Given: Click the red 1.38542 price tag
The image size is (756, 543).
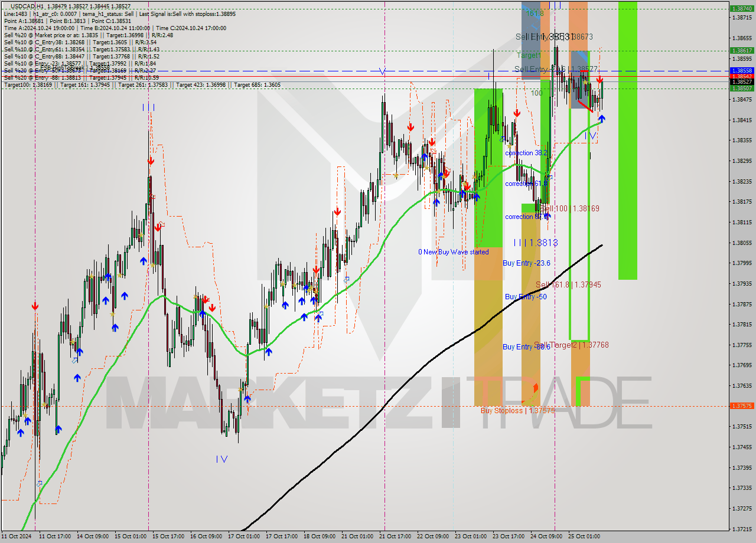Looking at the screenshot, I should (x=741, y=77).
